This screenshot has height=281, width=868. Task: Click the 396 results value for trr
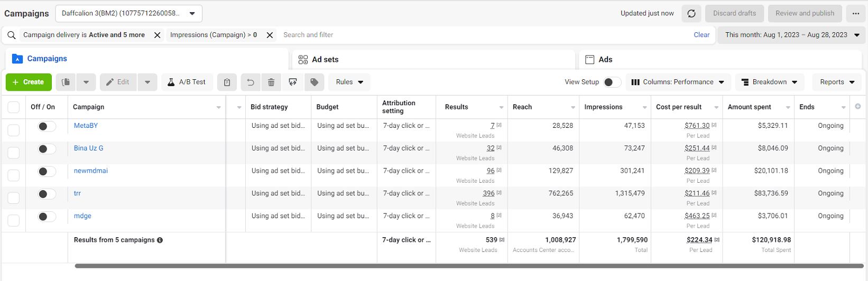pos(488,194)
